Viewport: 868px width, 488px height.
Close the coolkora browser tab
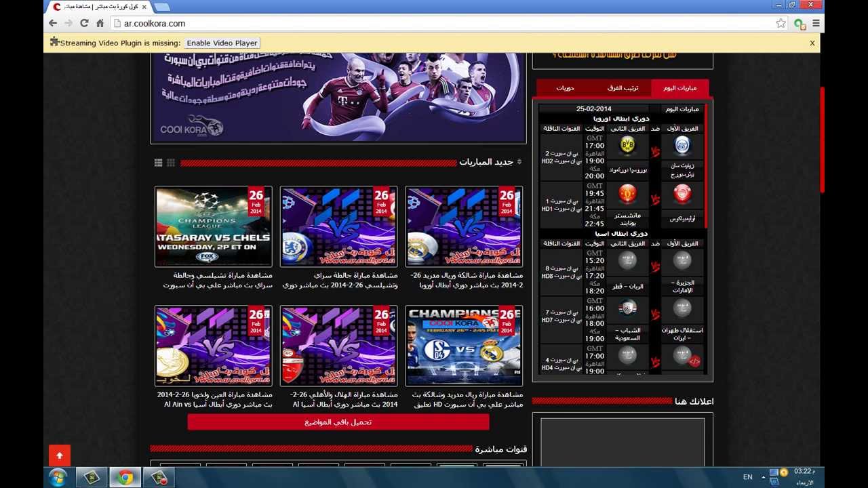pos(144,7)
